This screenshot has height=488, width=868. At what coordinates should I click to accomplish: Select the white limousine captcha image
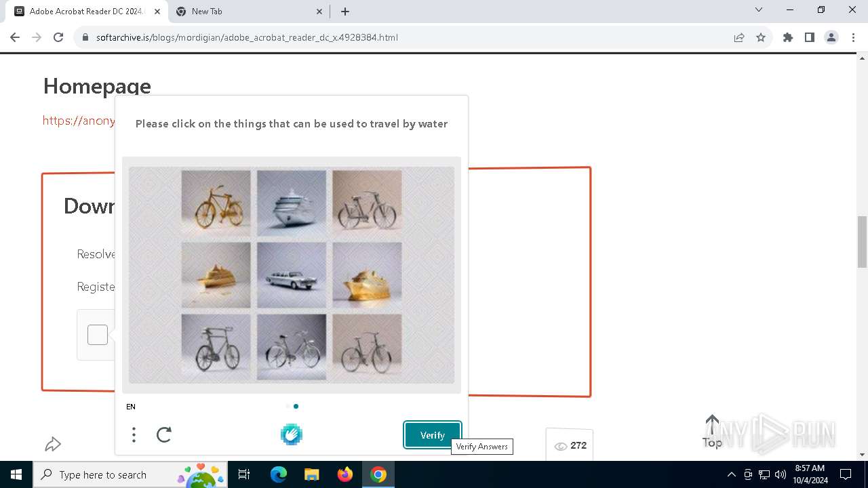click(x=292, y=275)
